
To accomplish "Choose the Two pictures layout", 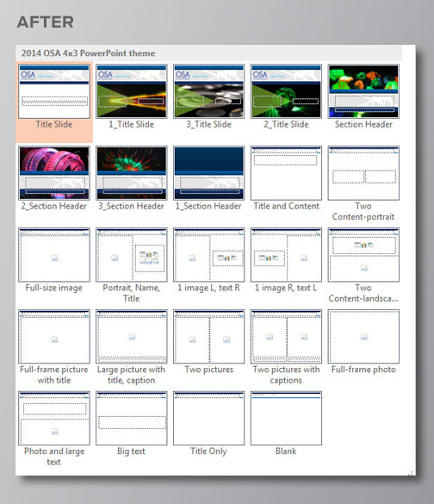I will [208, 337].
